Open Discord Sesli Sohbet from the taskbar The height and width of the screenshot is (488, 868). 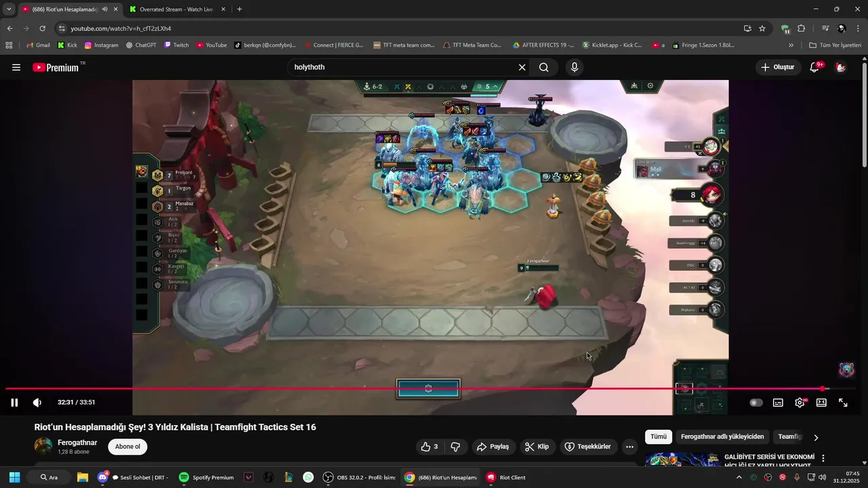tap(133, 477)
